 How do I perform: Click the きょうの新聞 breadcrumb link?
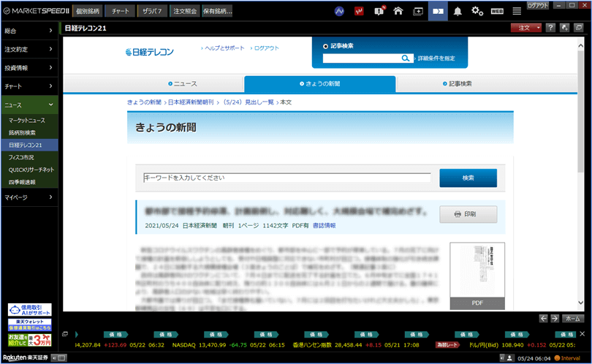coord(144,102)
